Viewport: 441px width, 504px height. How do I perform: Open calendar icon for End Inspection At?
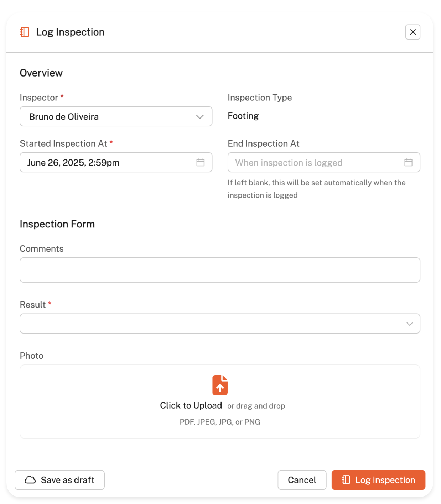coord(408,163)
